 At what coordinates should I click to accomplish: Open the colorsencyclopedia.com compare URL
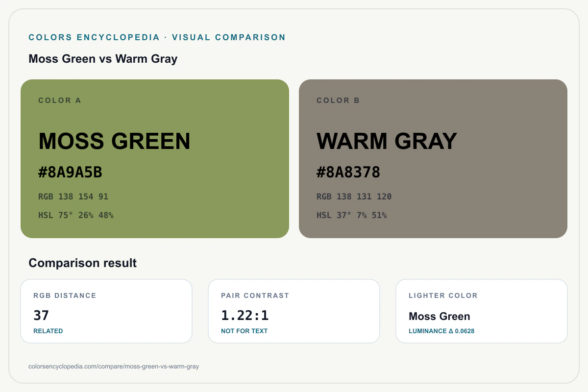(114, 366)
